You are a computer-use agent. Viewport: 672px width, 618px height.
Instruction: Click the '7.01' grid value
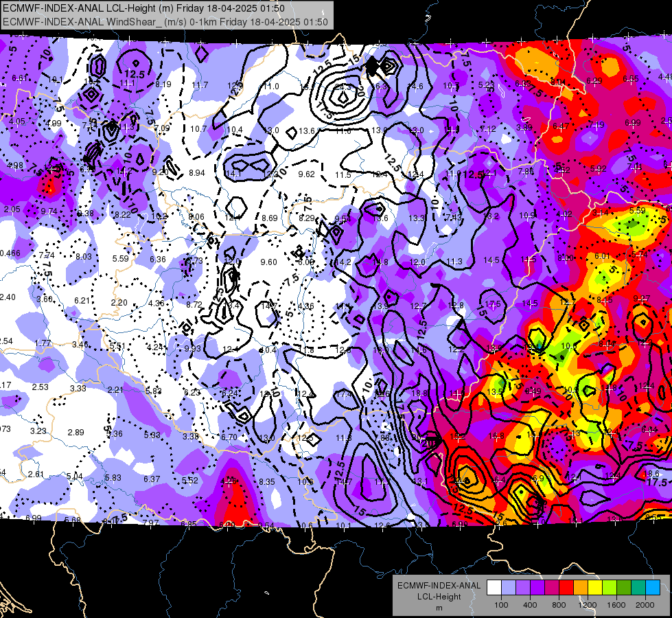635,167
